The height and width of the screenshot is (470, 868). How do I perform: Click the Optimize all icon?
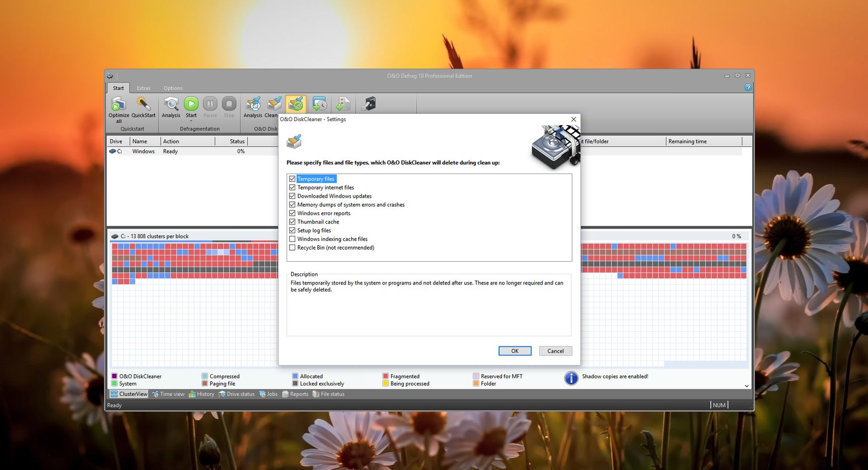(119, 104)
